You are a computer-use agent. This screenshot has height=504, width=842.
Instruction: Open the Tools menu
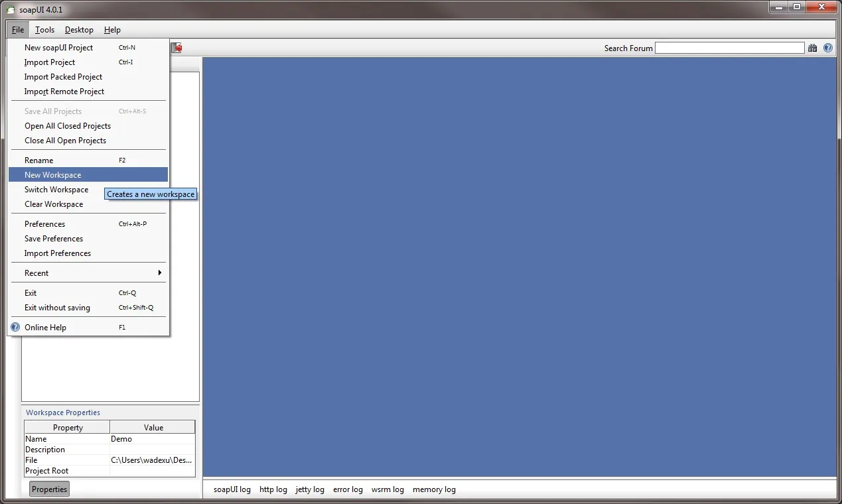pyautogui.click(x=45, y=30)
